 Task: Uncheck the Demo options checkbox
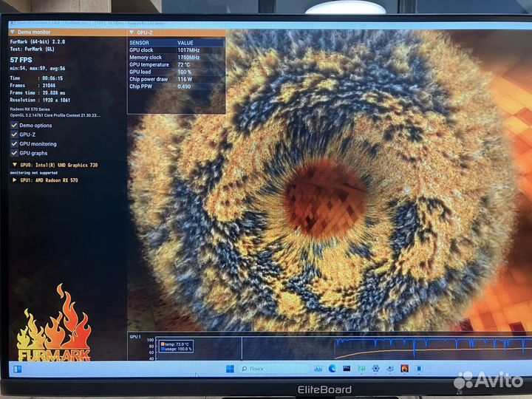[x=14, y=126]
